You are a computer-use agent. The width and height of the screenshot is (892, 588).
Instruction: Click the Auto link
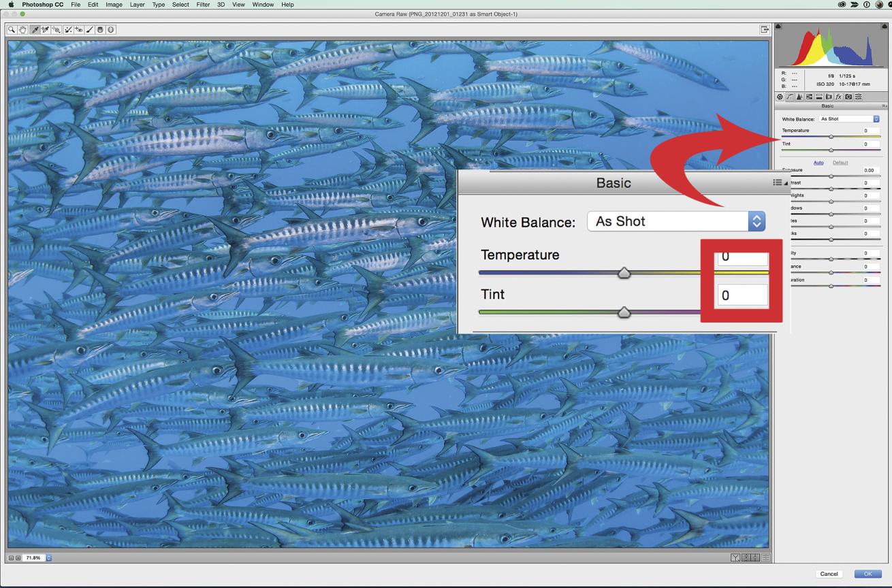(818, 163)
